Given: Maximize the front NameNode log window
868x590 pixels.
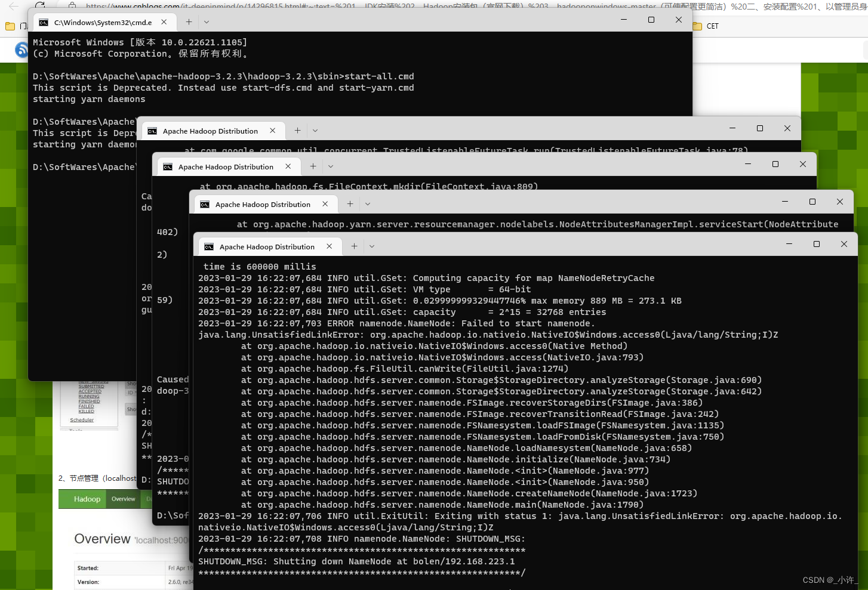Looking at the screenshot, I should [x=817, y=244].
